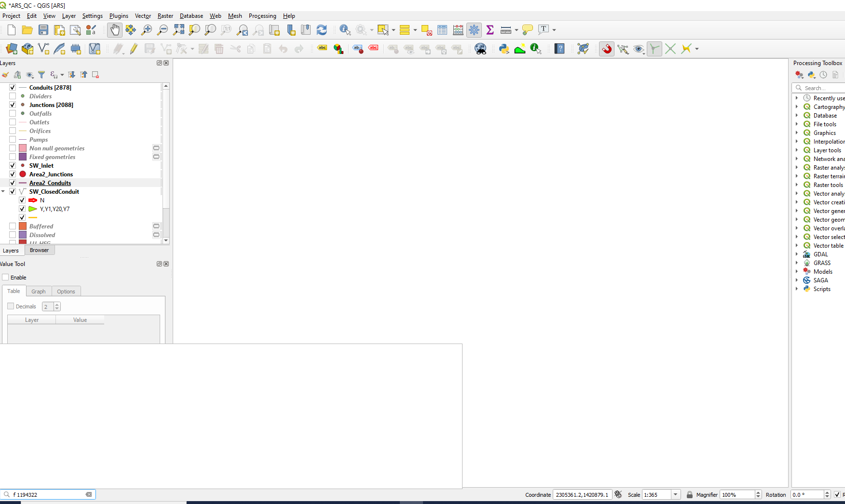Hide the Junctions layer
The width and height of the screenshot is (845, 504).
[12, 105]
